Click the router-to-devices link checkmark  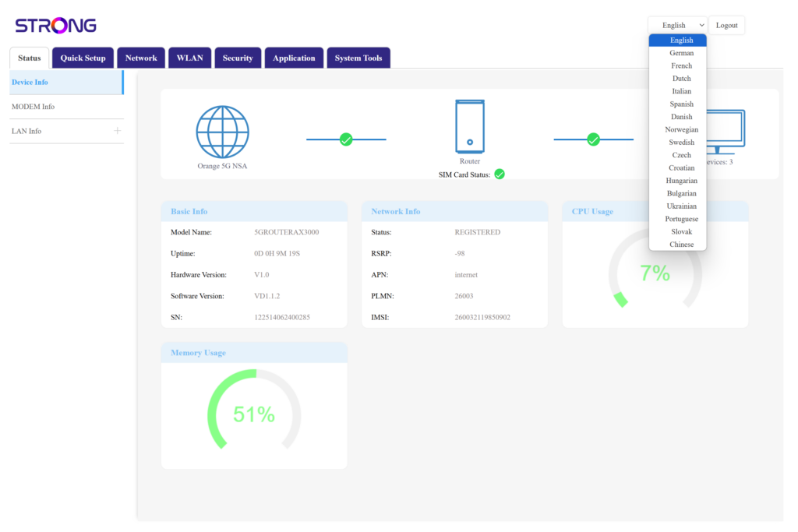593,139
